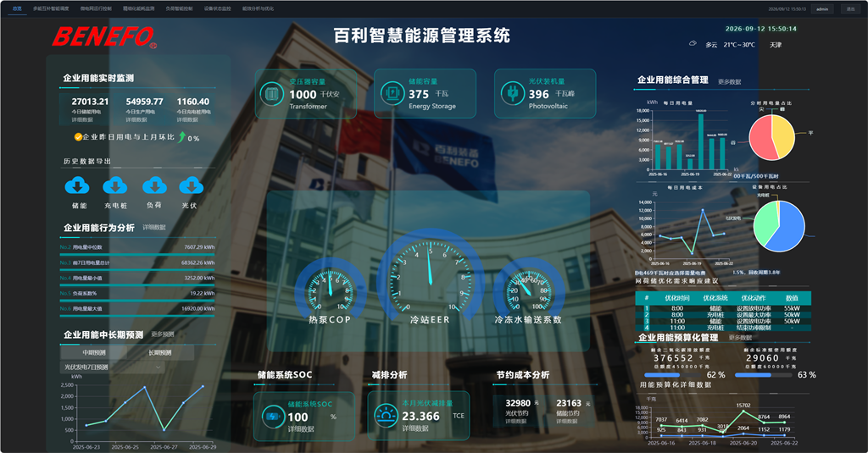Go to 精细化能耗监测 tab

click(x=138, y=8)
